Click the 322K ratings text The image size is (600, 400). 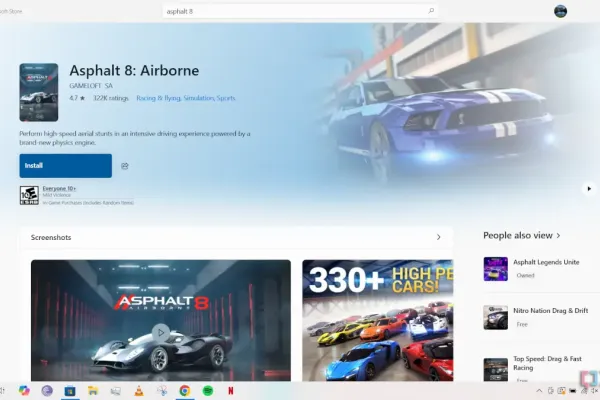(111, 98)
